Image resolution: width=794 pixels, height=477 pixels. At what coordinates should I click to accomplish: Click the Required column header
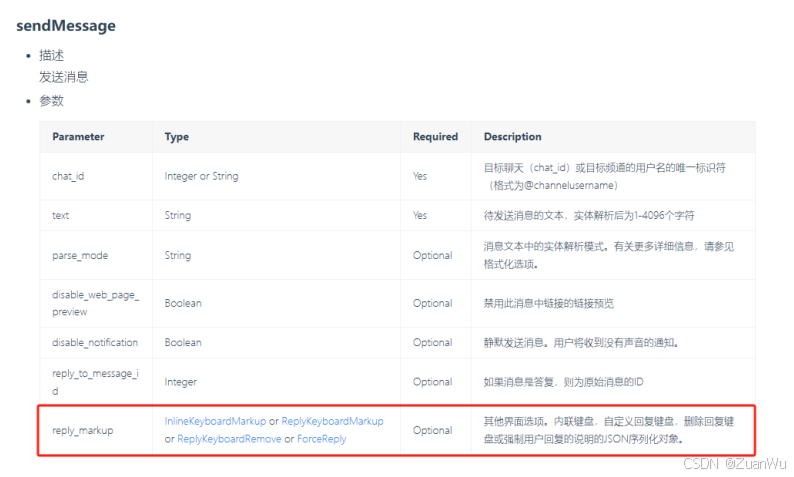pyautogui.click(x=435, y=137)
